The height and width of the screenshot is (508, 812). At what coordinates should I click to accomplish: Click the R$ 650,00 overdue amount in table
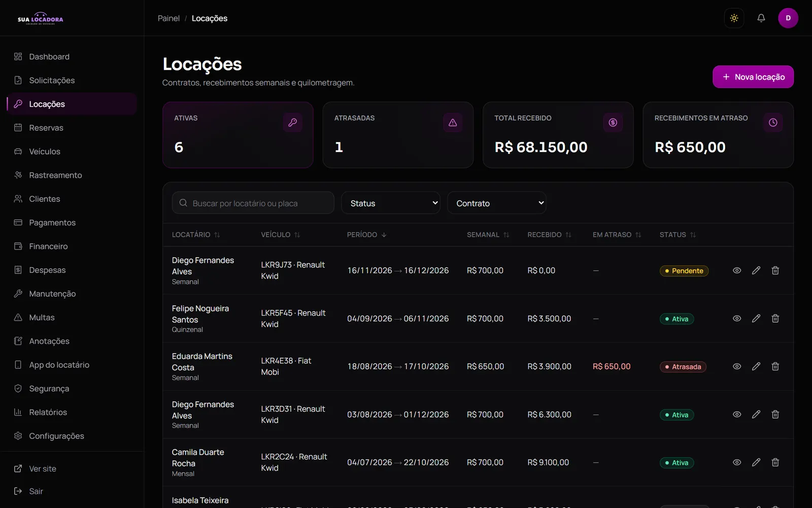pyautogui.click(x=612, y=367)
